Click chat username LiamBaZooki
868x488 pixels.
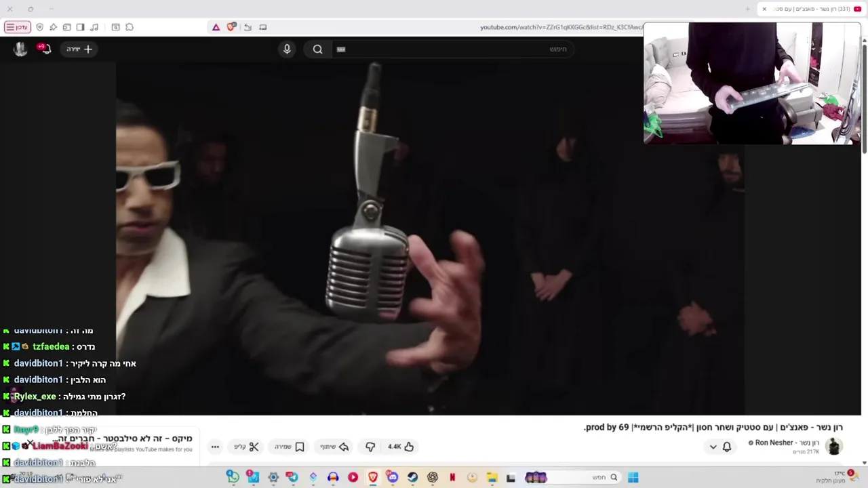60,446
